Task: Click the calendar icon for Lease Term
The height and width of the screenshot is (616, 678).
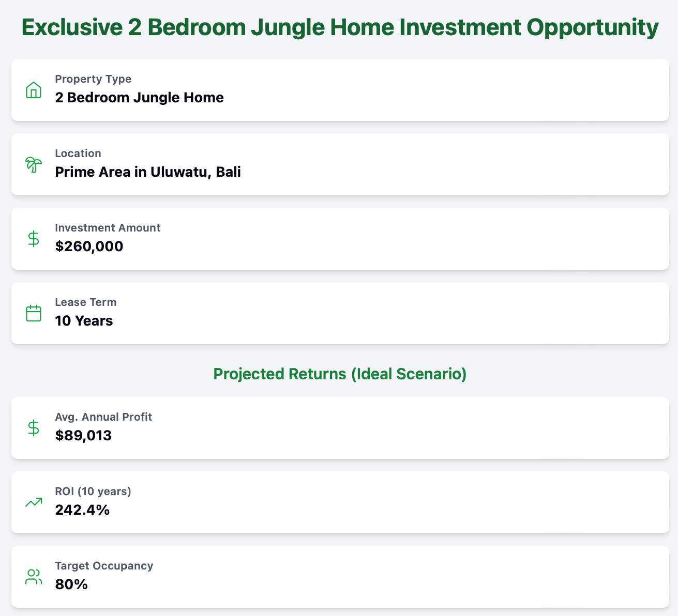Action: [34, 313]
